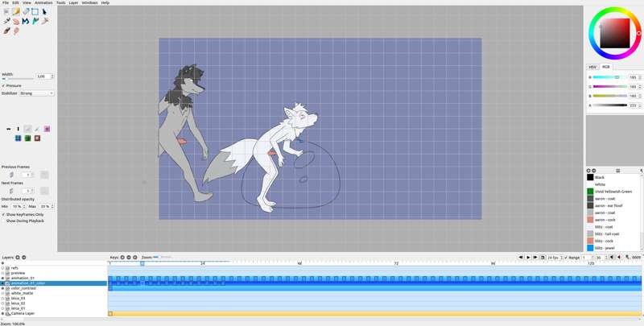The height and width of the screenshot is (326, 644).
Task: Toggle visibility of the refs layer
Action: [x=3, y=268]
